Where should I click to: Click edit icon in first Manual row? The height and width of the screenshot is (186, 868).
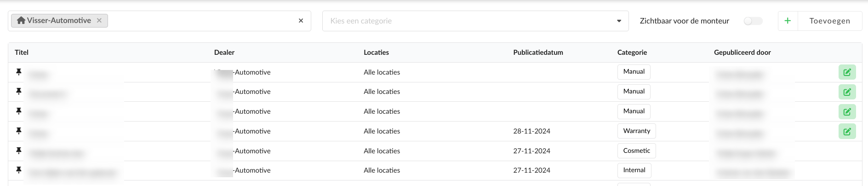(847, 72)
